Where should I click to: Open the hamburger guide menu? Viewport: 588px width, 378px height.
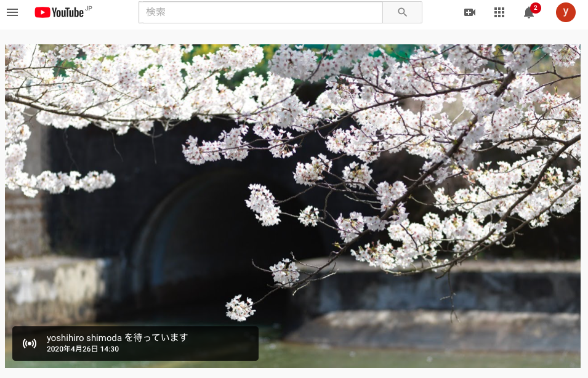(x=12, y=12)
